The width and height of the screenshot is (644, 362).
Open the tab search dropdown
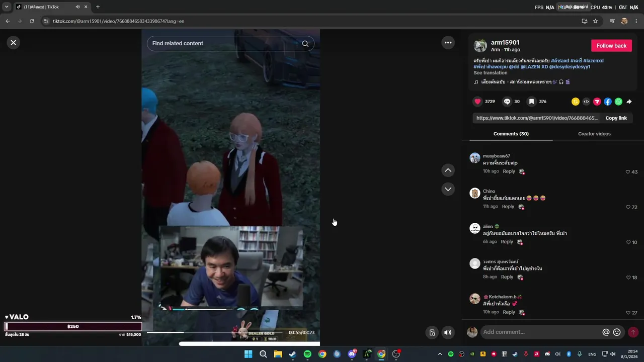pos(7,7)
